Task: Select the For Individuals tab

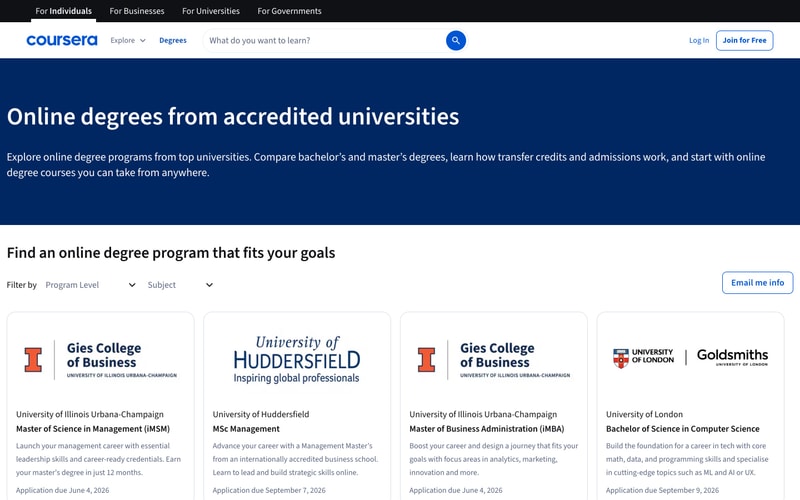Action: 63,11
